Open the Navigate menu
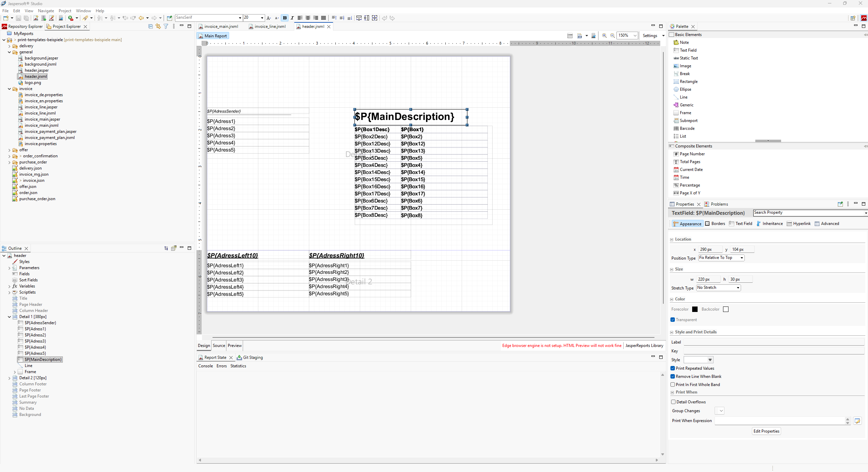Image resolution: width=868 pixels, height=472 pixels. point(46,11)
